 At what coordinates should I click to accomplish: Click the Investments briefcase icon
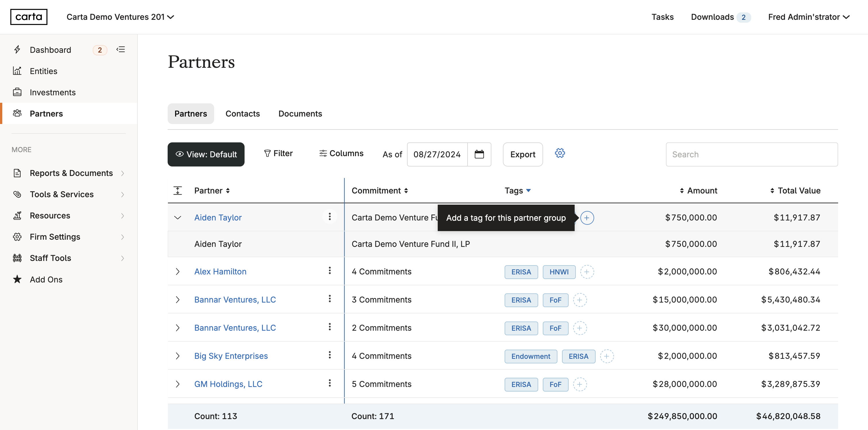(x=17, y=92)
